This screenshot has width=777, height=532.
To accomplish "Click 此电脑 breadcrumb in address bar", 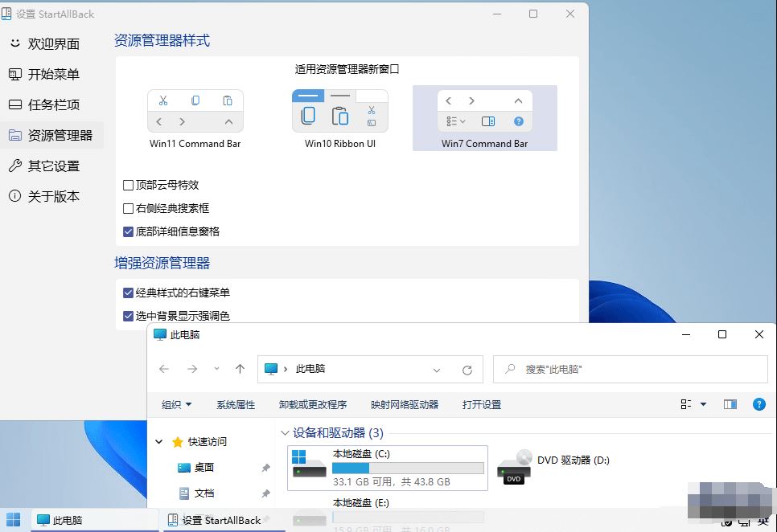I will (310, 369).
